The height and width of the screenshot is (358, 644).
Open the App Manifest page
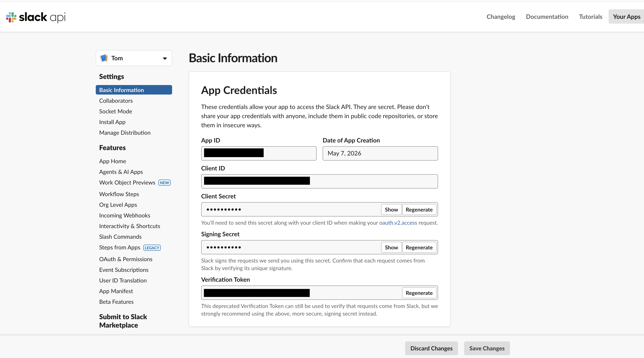[116, 291]
